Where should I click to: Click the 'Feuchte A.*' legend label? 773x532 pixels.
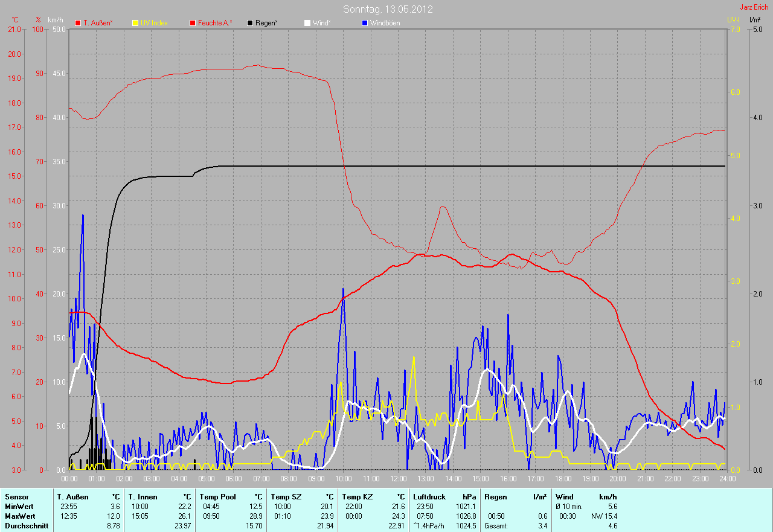coord(215,23)
